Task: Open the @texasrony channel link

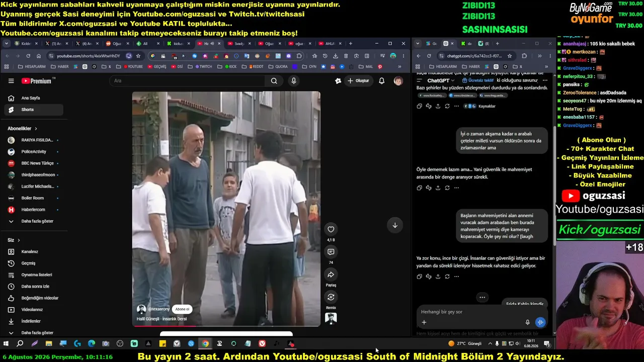Action: click(159, 309)
